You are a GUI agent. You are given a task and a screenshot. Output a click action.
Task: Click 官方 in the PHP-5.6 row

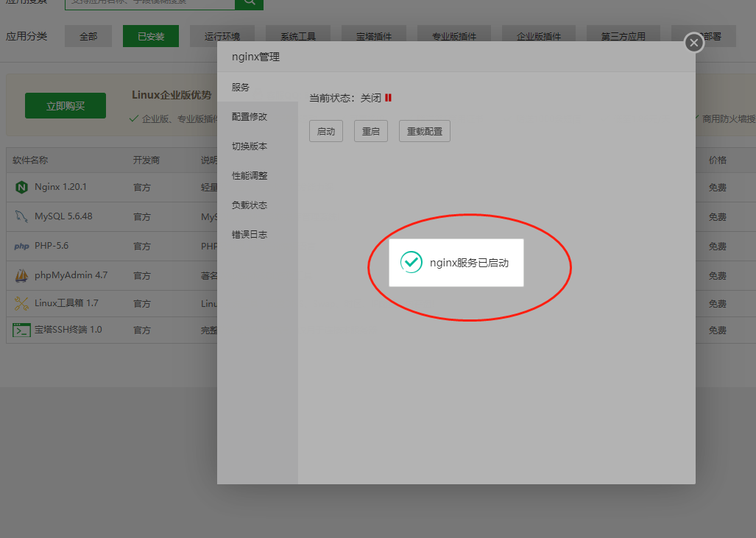coord(142,247)
